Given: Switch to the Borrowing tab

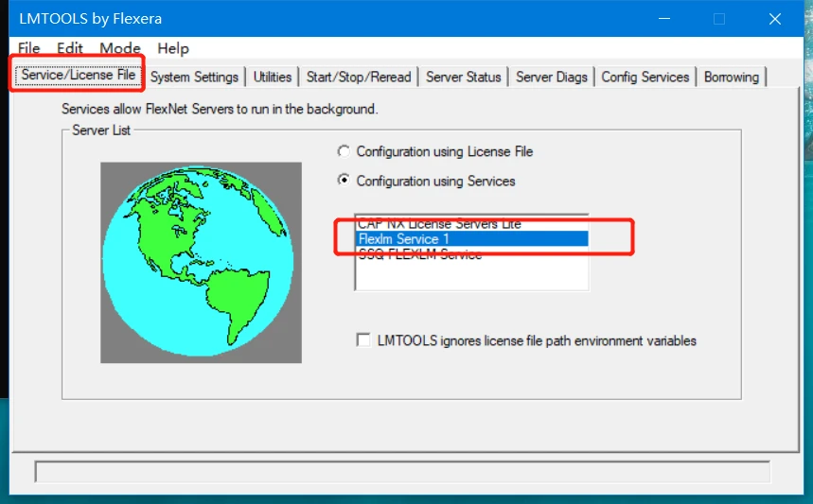Looking at the screenshot, I should click(x=731, y=77).
